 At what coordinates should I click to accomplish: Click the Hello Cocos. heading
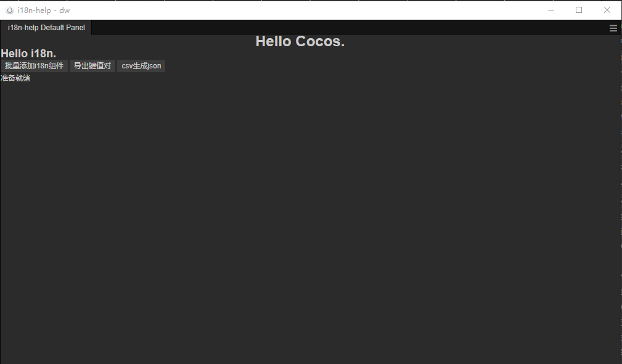pyautogui.click(x=300, y=41)
